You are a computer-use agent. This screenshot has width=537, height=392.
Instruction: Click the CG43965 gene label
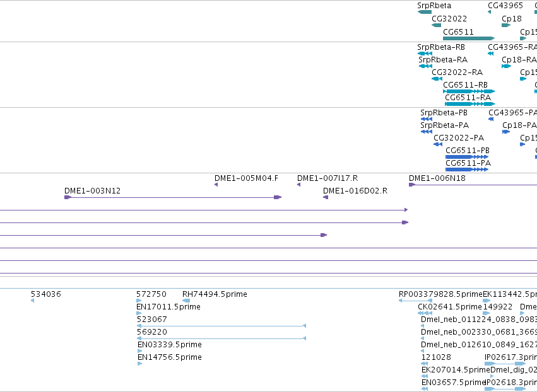pyautogui.click(x=505, y=6)
